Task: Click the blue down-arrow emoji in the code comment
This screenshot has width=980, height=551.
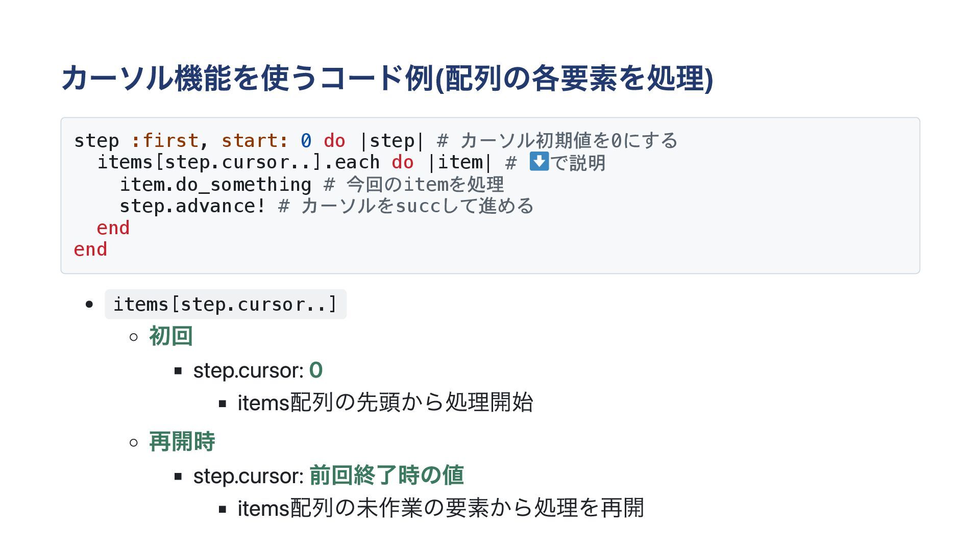Action: pos(539,162)
